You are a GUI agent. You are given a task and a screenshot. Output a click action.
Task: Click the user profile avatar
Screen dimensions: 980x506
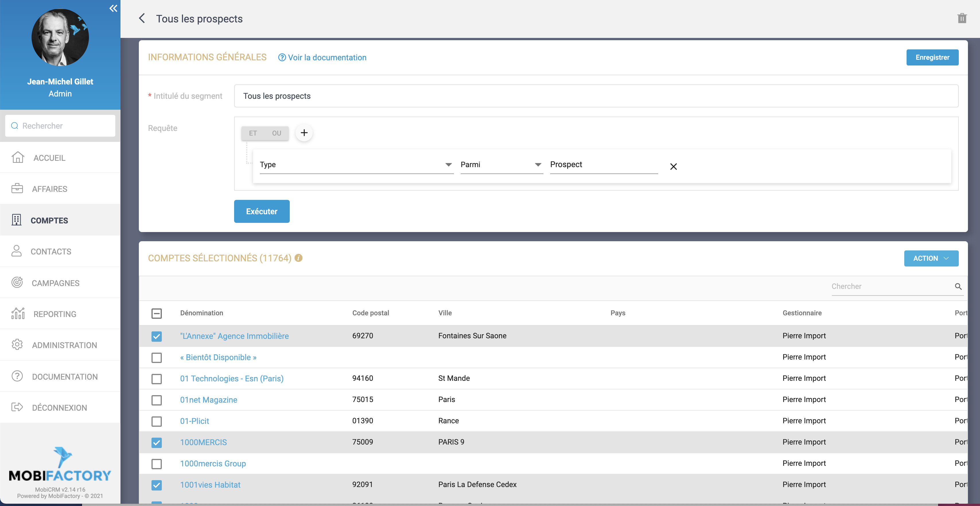pyautogui.click(x=60, y=38)
